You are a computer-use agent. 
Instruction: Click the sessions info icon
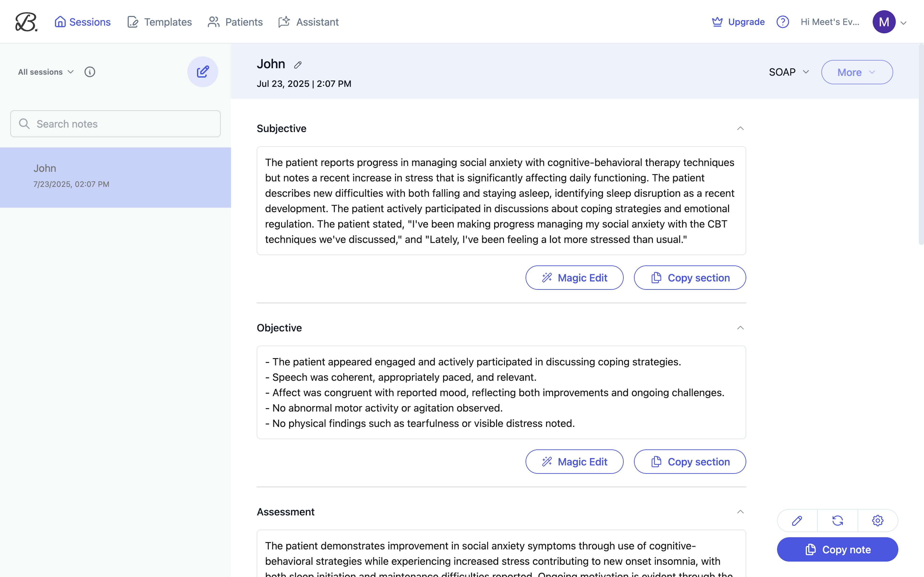point(90,72)
